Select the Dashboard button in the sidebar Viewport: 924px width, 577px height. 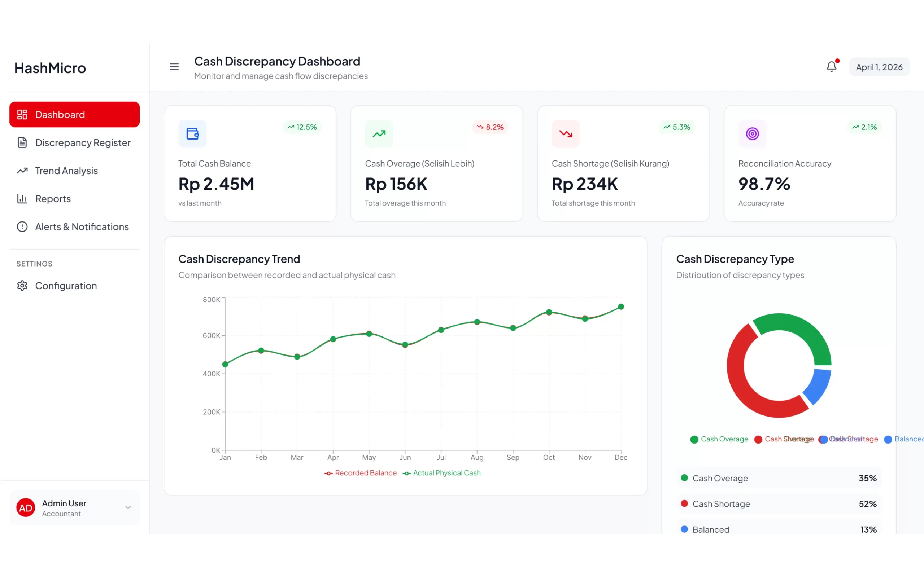(x=74, y=114)
